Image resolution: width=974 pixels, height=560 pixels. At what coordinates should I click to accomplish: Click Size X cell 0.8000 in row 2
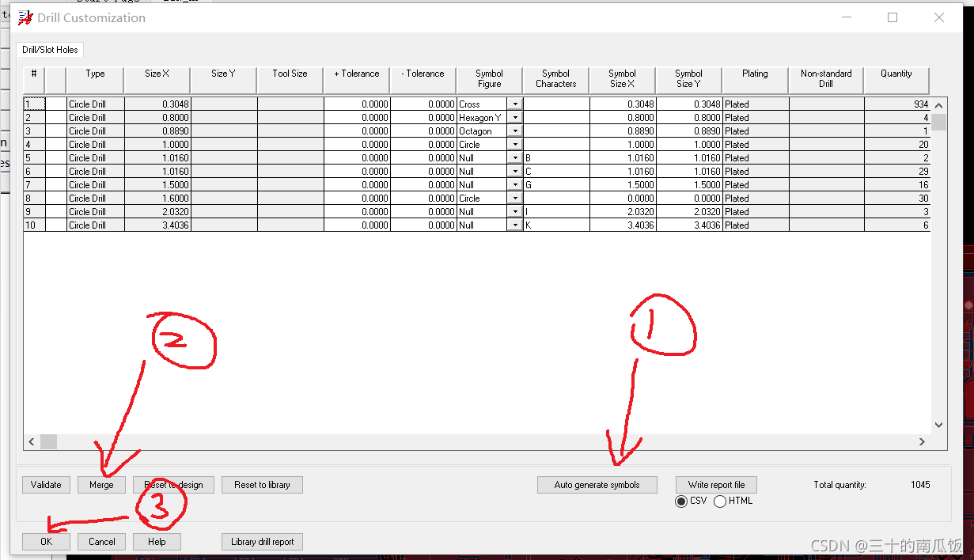tap(157, 118)
